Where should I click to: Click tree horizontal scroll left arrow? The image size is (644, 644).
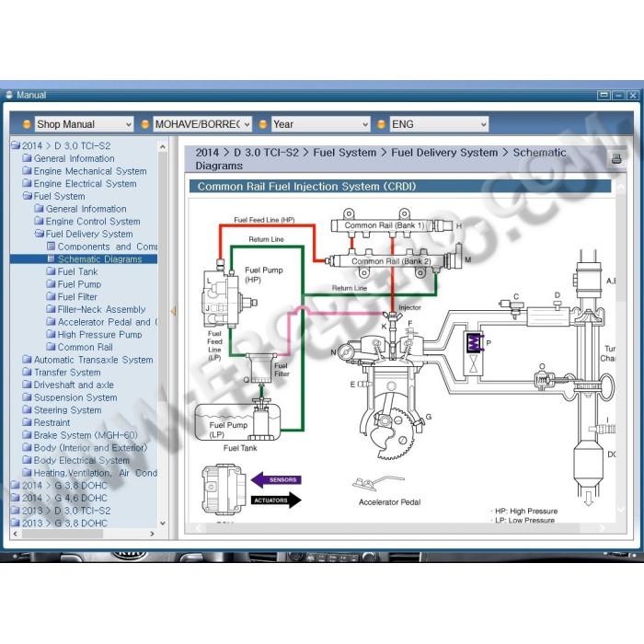[16, 534]
